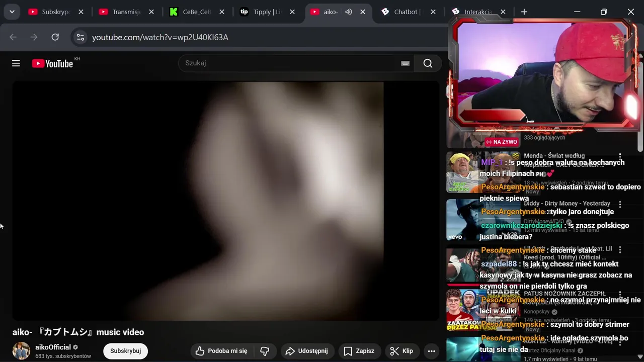Open more actions three-dot menu under the video

coord(431,351)
